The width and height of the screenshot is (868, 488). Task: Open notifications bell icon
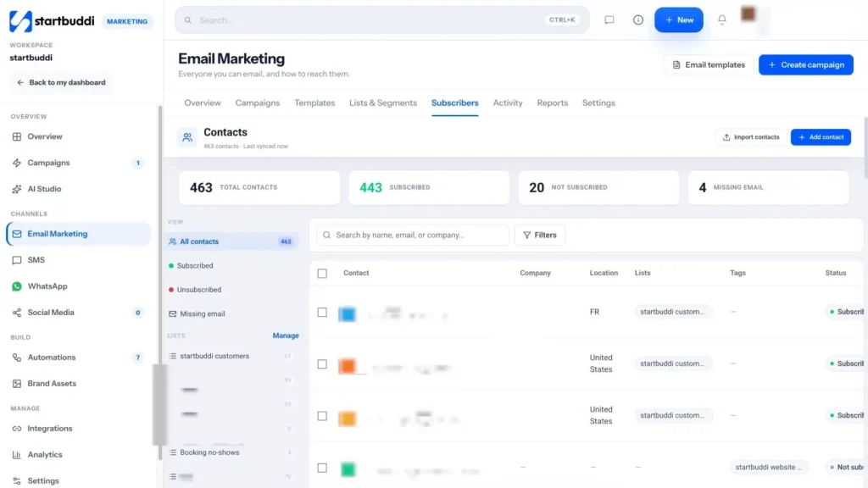(722, 20)
